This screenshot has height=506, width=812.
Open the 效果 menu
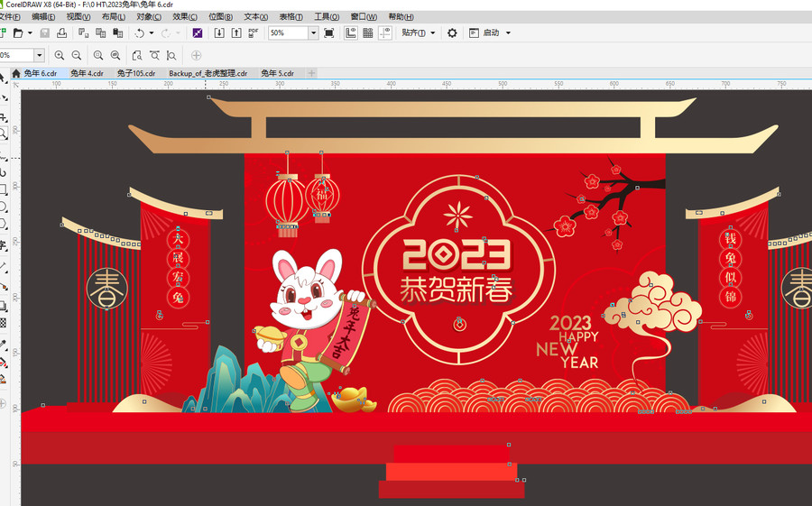click(x=185, y=17)
